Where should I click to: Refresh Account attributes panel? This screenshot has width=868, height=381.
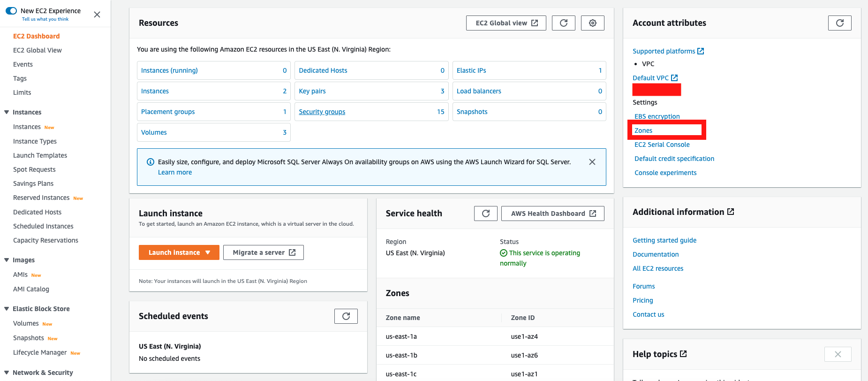click(840, 23)
